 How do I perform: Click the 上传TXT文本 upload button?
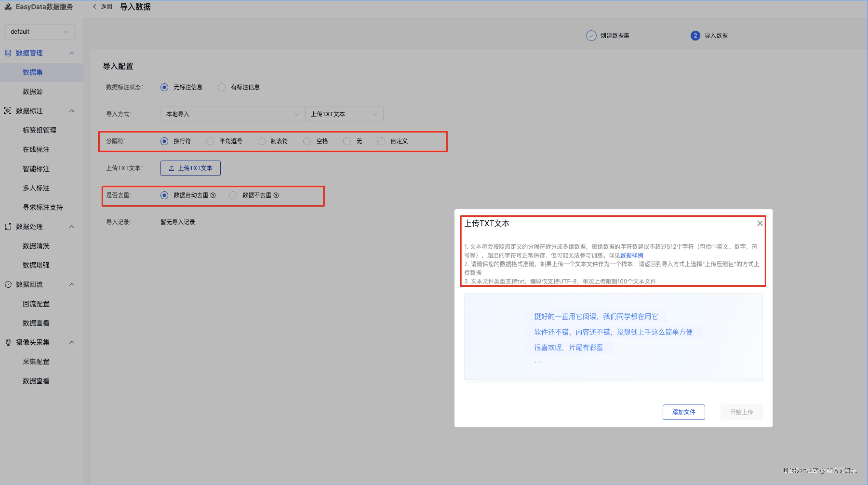coord(190,168)
